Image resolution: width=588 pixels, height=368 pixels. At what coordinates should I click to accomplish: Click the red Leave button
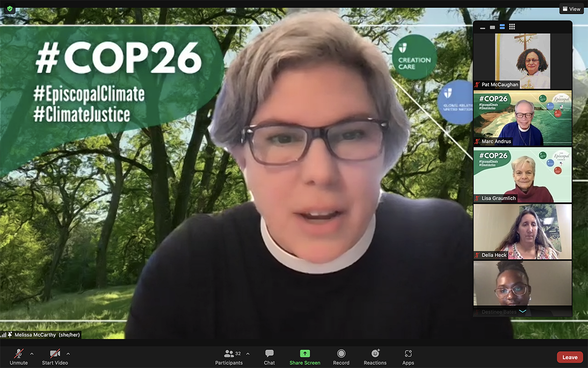(570, 357)
